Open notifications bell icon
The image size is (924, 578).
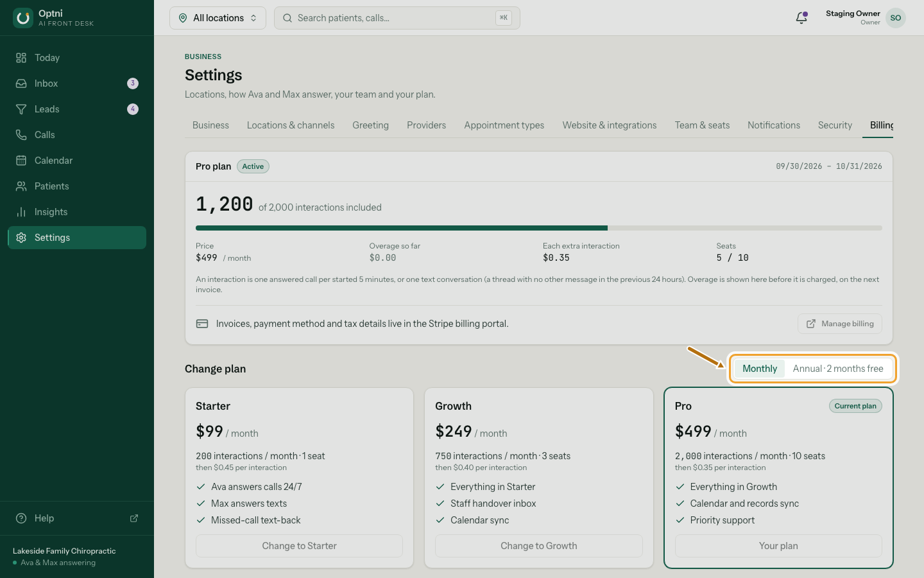[801, 18]
